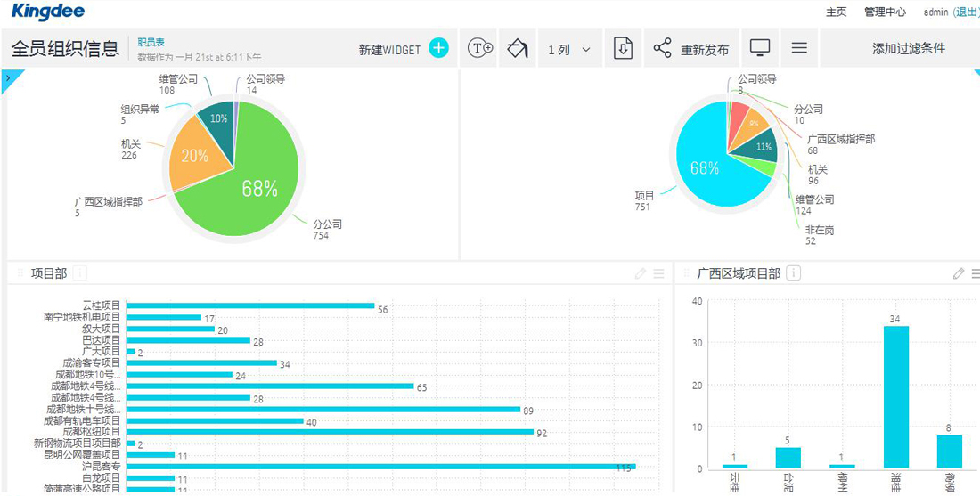Click the add text (T+) icon
This screenshot has width=980, height=496.
pos(481,49)
